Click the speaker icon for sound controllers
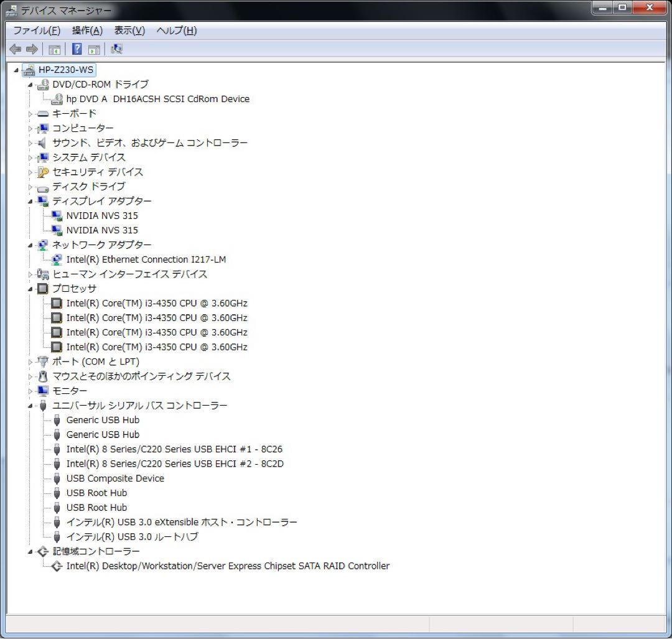 (x=42, y=142)
